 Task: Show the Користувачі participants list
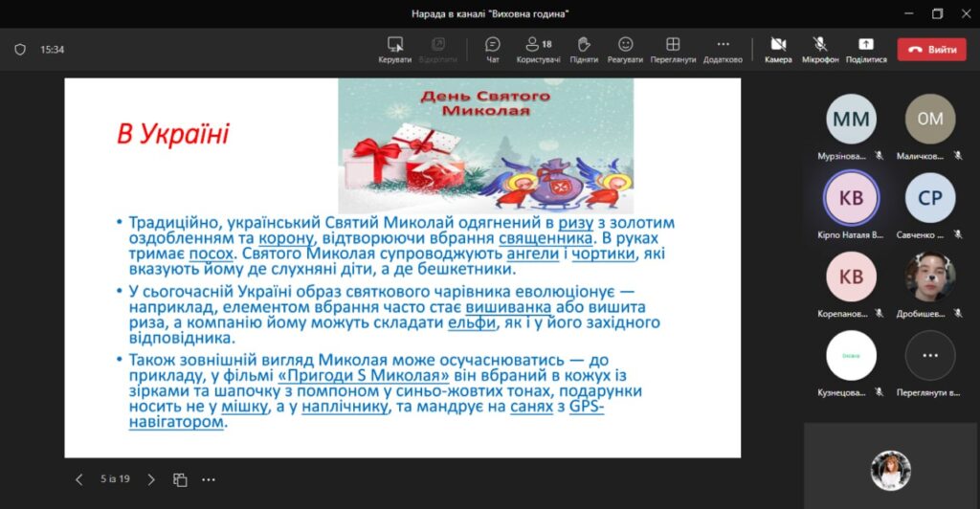tap(538, 49)
